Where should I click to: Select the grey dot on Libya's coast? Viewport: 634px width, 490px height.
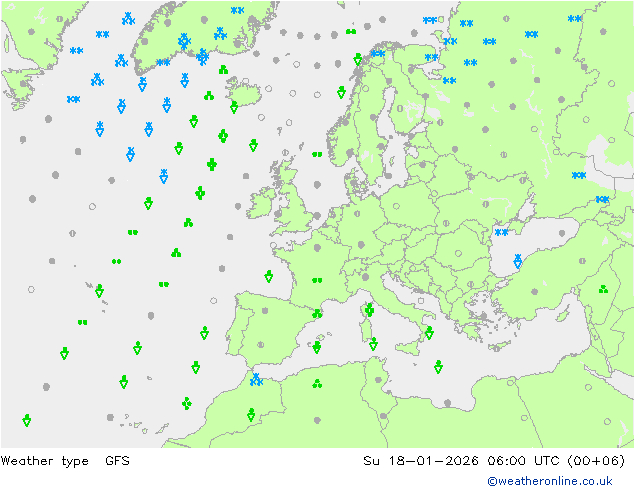(447, 403)
